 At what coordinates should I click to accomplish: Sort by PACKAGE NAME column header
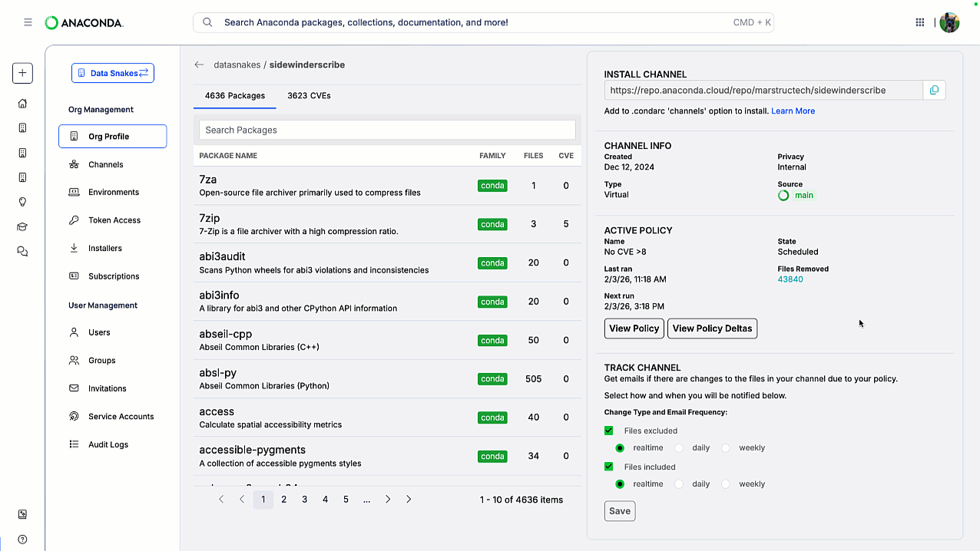click(228, 156)
